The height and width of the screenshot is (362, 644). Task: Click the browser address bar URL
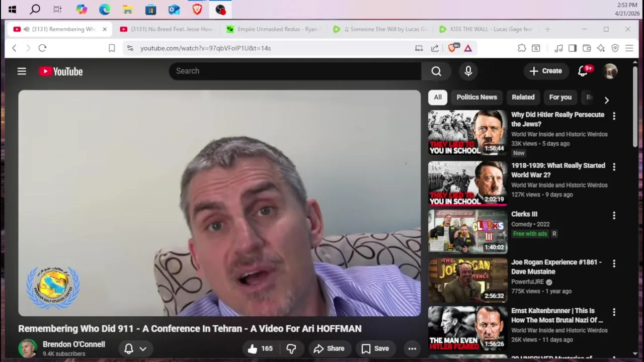pyautogui.click(x=205, y=48)
